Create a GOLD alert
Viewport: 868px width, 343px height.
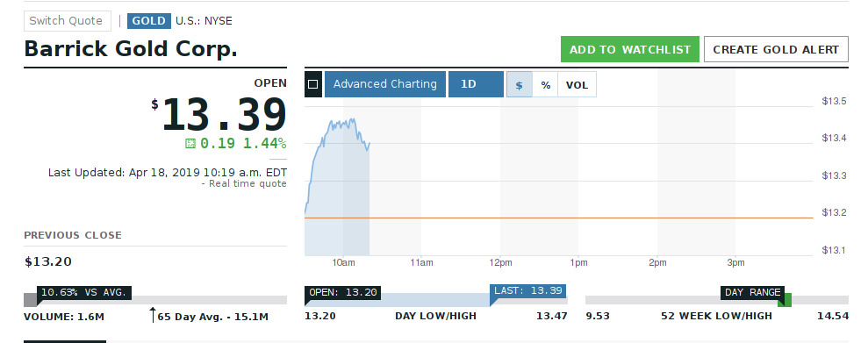pos(776,49)
